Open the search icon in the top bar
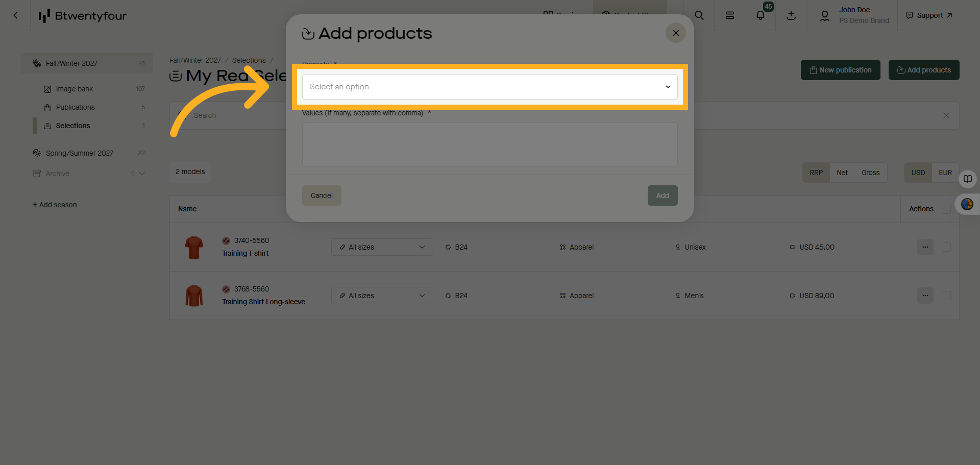The width and height of the screenshot is (980, 465). [x=699, y=15]
